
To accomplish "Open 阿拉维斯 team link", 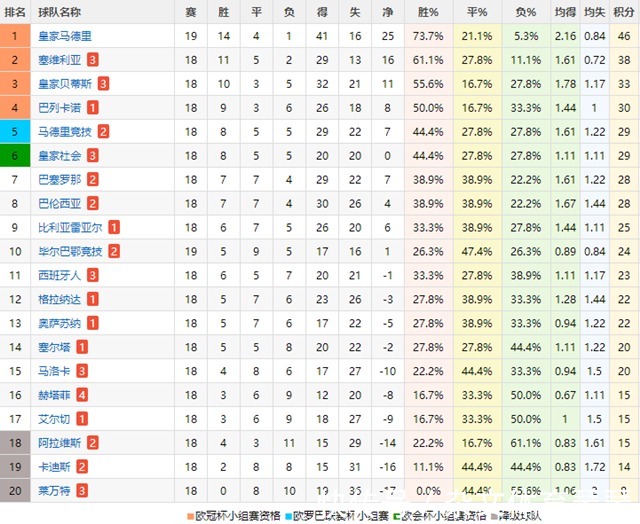I will click(60, 443).
